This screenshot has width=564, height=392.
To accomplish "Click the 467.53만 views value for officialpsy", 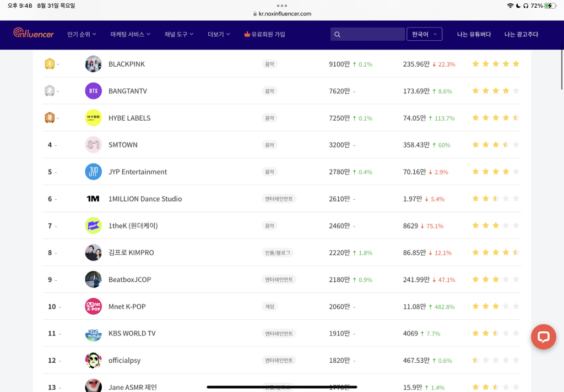I will [x=416, y=361].
